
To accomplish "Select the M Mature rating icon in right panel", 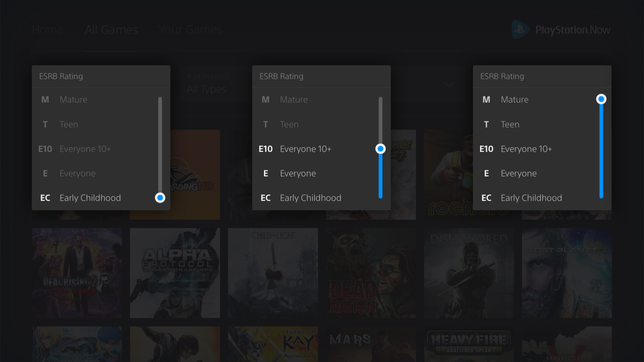I will click(486, 100).
